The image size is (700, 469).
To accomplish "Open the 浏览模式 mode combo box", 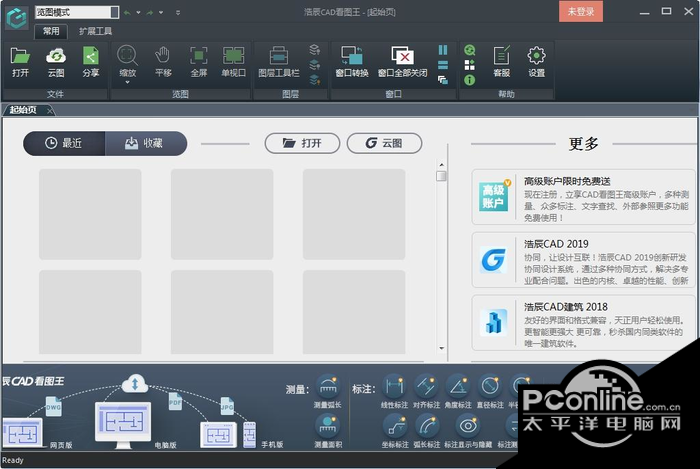I will (x=77, y=12).
